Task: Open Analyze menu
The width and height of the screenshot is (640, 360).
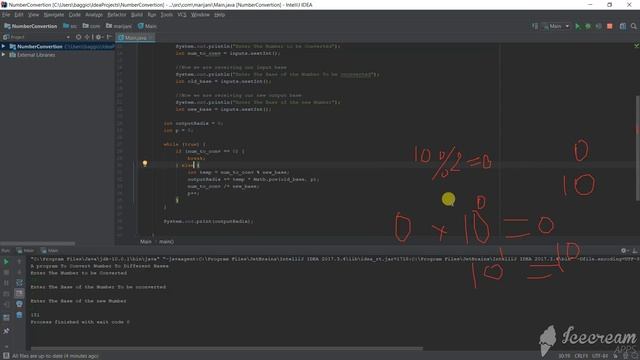Action: pos(94,15)
